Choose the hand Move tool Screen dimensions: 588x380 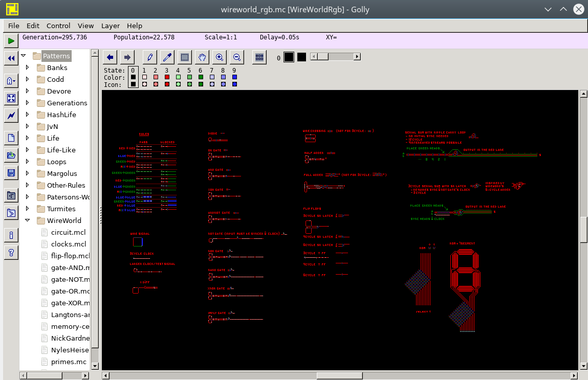coord(202,57)
